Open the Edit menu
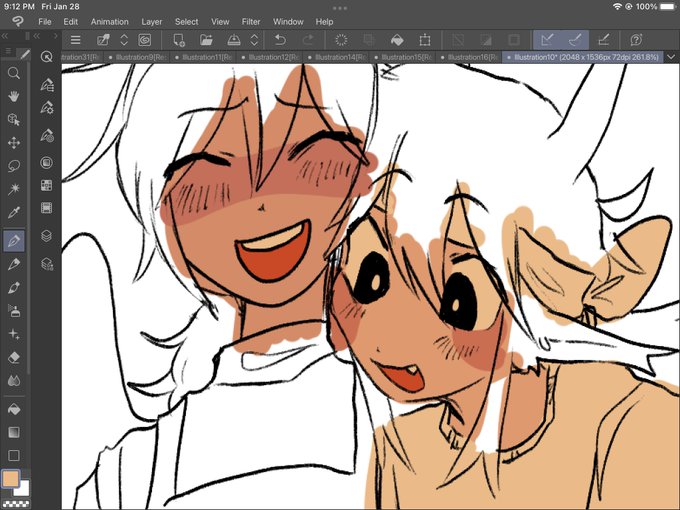Viewport: 680px width, 510px height. (70, 22)
